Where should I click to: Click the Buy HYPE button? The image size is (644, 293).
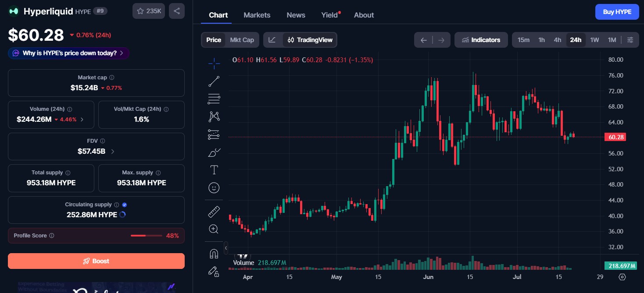point(617,12)
